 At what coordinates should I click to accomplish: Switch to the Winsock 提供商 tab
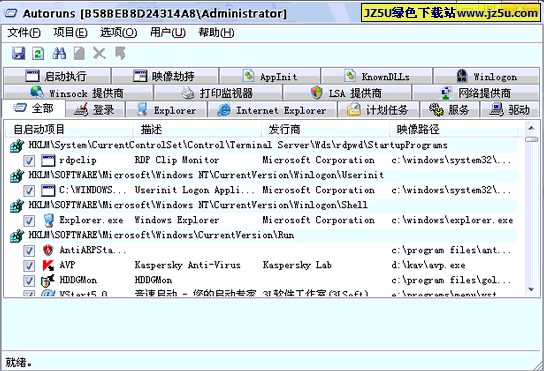coord(78,93)
